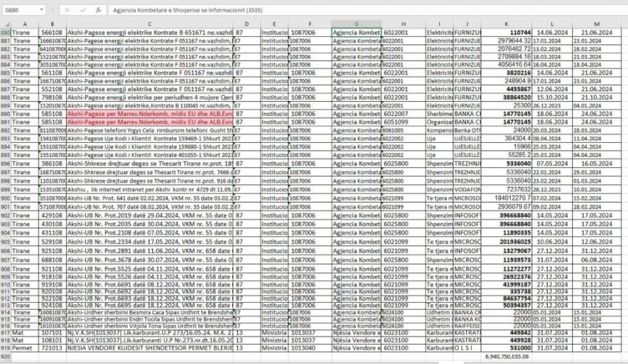Click cell with value 110744 in column K
Image resolution: width=628 pixels, height=364 pixels.
505,32
